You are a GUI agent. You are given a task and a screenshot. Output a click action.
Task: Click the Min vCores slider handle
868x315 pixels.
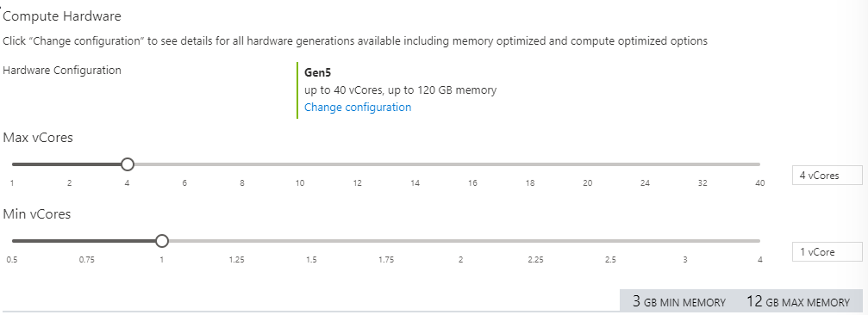click(x=162, y=241)
